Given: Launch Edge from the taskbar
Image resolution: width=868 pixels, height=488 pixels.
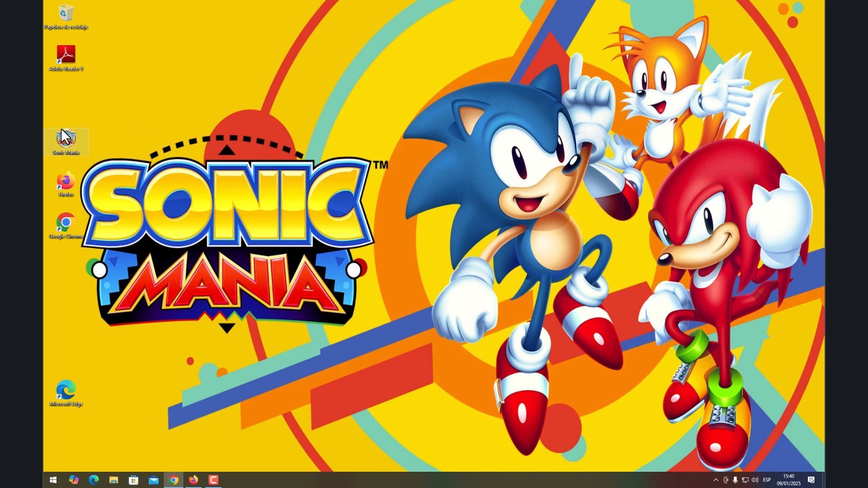Looking at the screenshot, I should tap(94, 480).
